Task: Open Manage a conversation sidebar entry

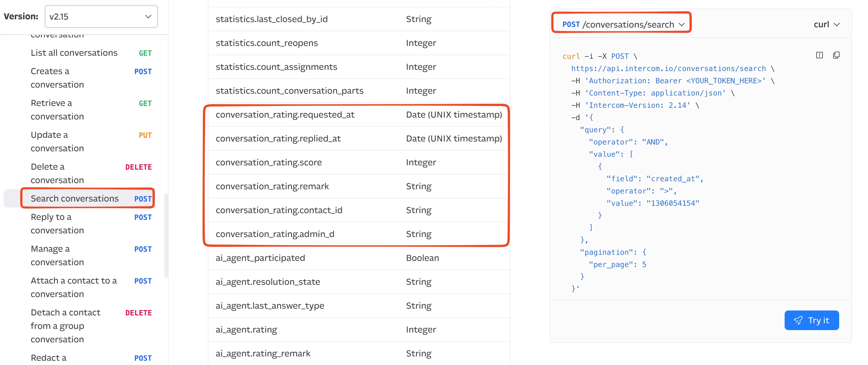Action: click(57, 256)
